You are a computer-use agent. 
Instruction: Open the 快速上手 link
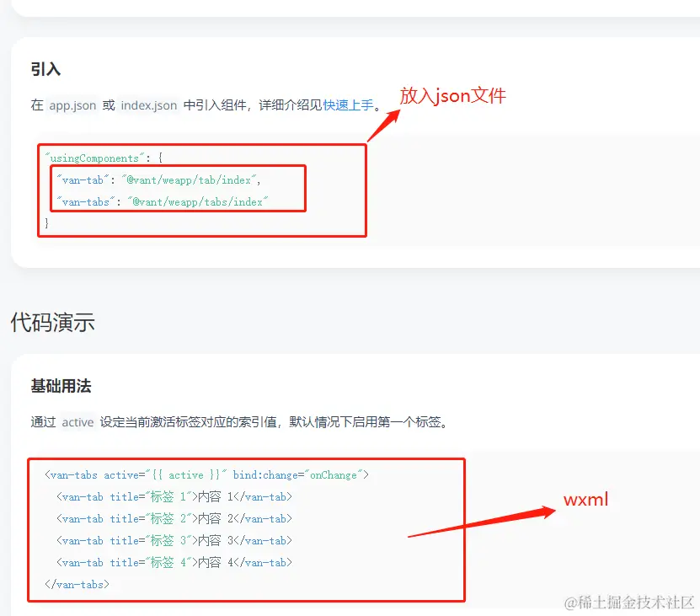point(348,105)
